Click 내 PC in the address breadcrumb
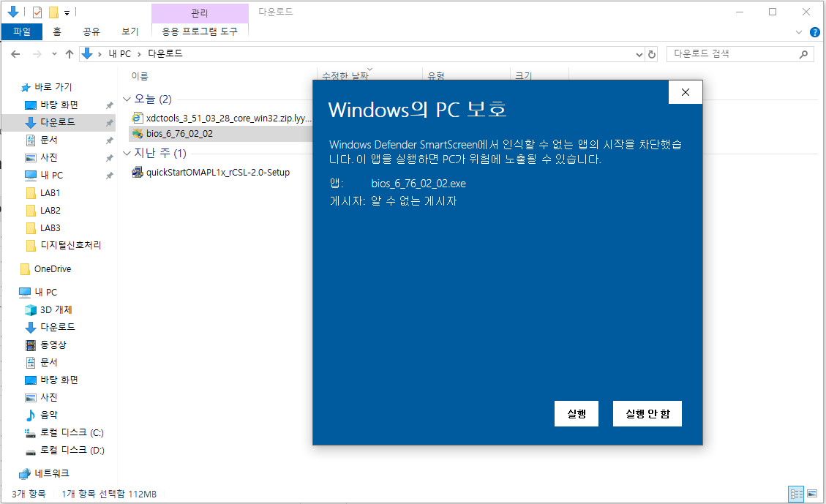826x504 pixels. tap(119, 53)
